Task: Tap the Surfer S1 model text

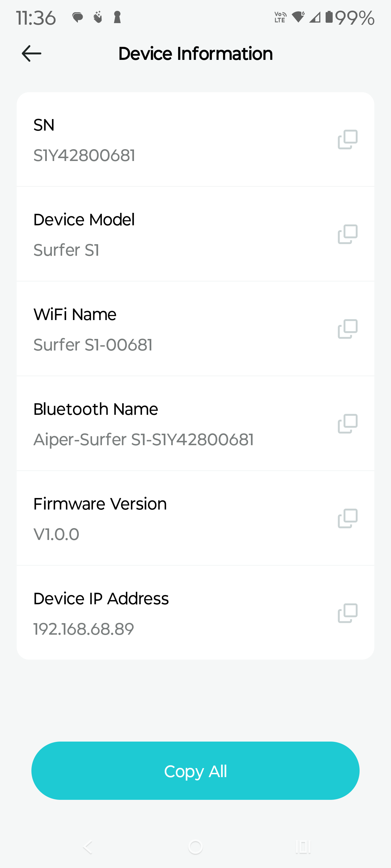Action: (x=66, y=250)
